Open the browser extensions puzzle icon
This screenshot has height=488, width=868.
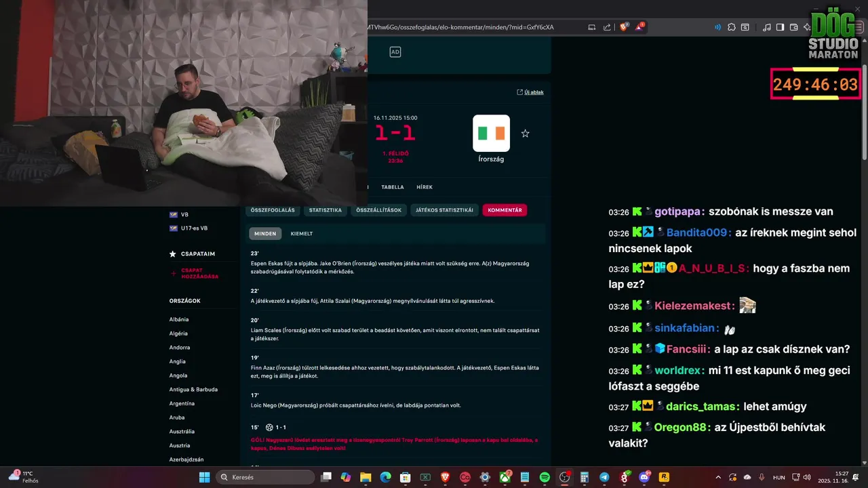pos(731,27)
